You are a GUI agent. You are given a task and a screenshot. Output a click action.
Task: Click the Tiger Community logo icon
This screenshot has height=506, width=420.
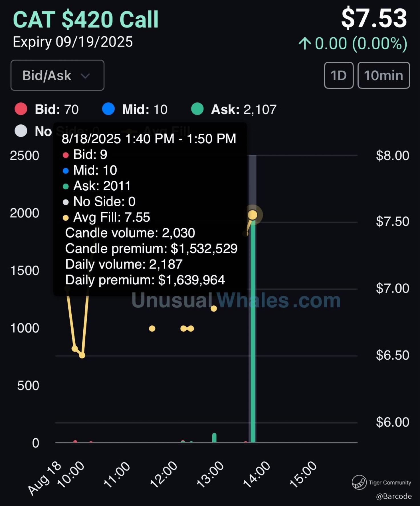pos(359,482)
